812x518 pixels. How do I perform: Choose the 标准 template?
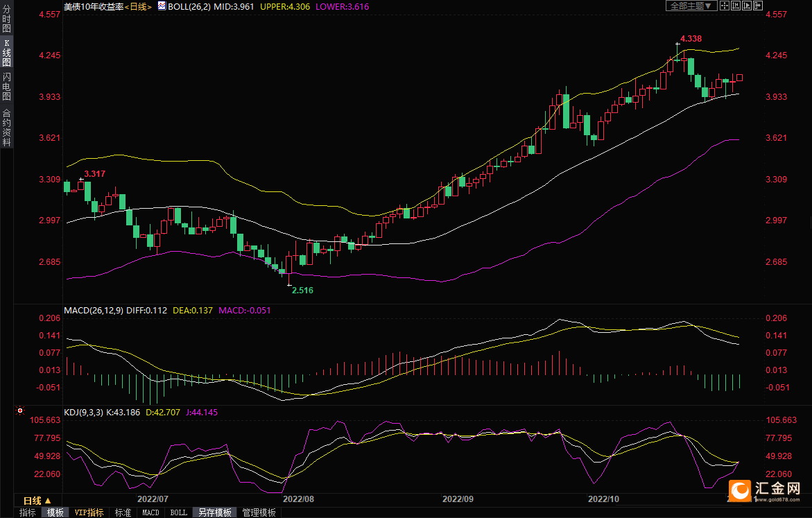point(123,512)
